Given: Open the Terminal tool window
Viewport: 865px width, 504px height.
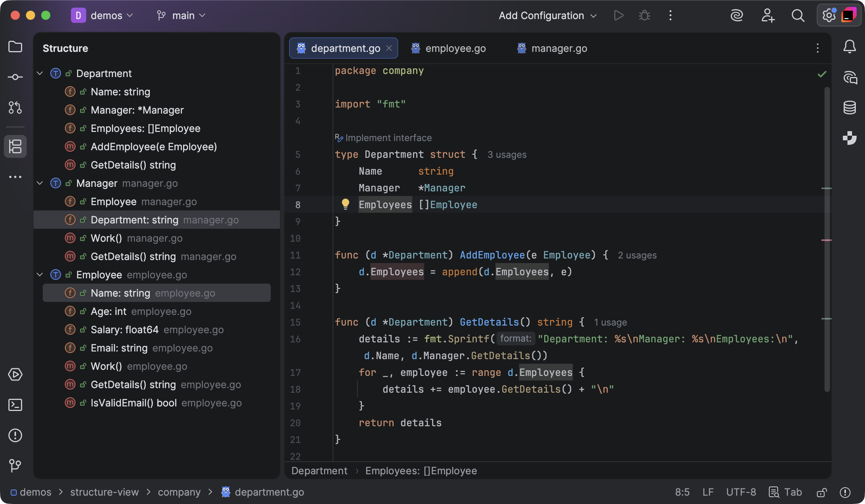Looking at the screenshot, I should (x=15, y=405).
